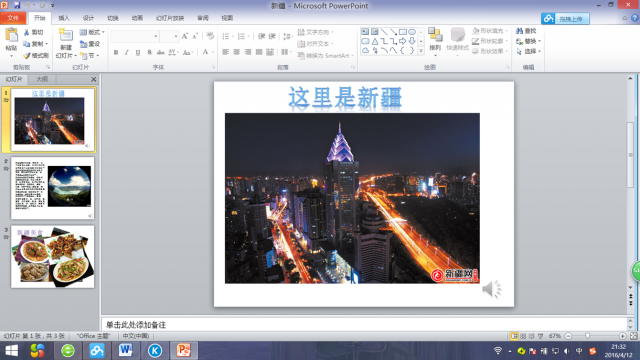This screenshot has width=640, height=360.
Task: Open PowerPoint Help question mark
Action: pyautogui.click(x=635, y=18)
